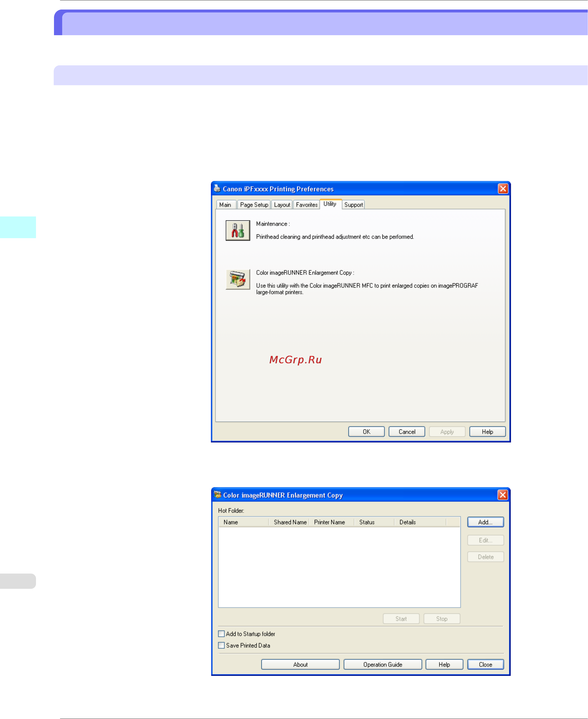Confirm with OK in Printing Preferences
This screenshot has height=719, width=588.
click(366, 431)
